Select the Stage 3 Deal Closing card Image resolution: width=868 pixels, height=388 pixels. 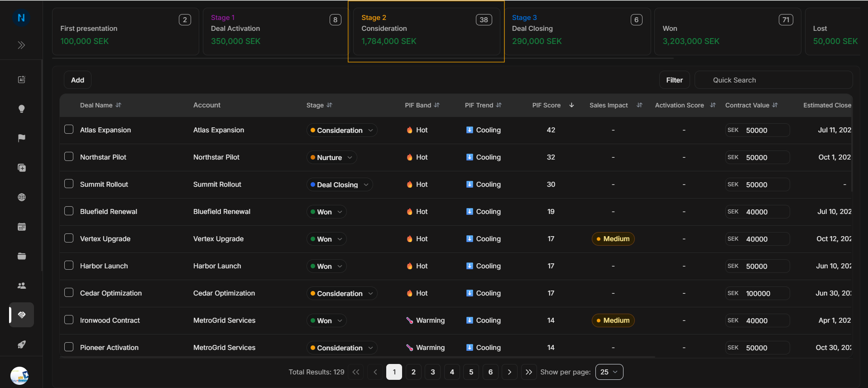pyautogui.click(x=577, y=32)
